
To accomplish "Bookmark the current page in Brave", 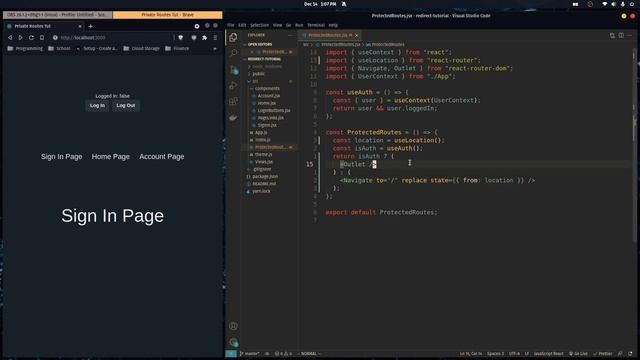I will pos(42,38).
